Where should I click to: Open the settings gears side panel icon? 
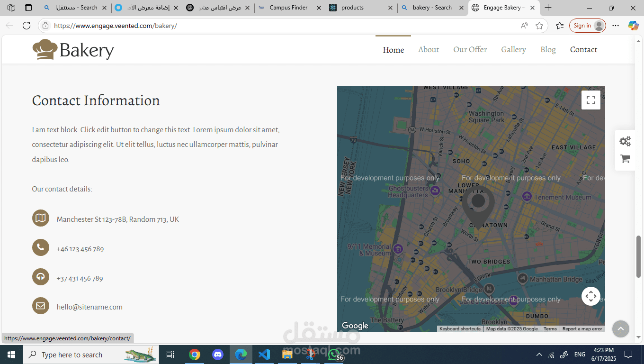pos(625,141)
